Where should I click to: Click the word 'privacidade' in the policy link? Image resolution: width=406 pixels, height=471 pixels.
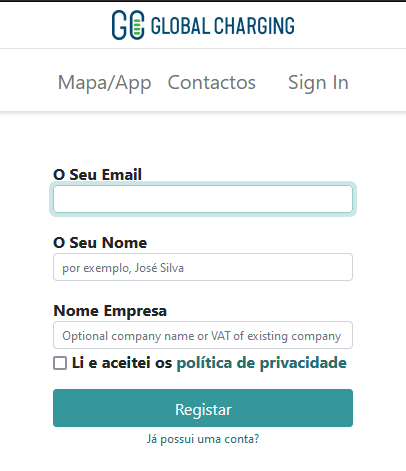pos(303,363)
